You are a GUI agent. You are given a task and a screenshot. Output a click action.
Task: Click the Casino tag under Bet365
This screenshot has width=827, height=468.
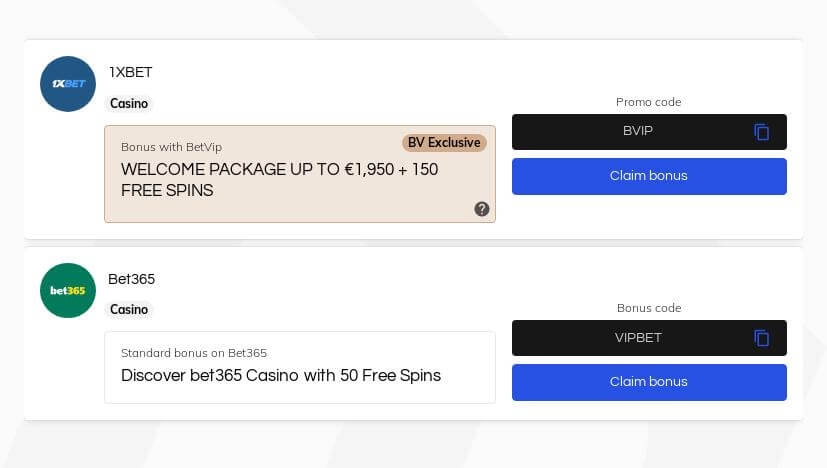(x=129, y=309)
